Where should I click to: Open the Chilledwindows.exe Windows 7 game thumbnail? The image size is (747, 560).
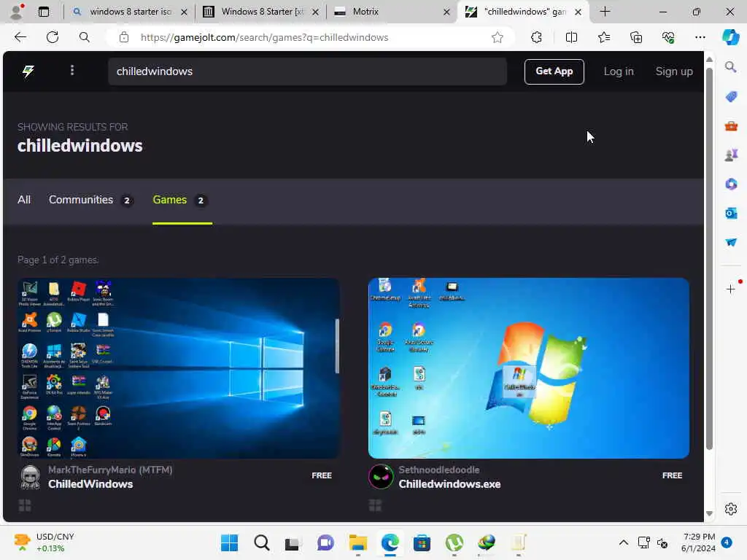pos(529,368)
